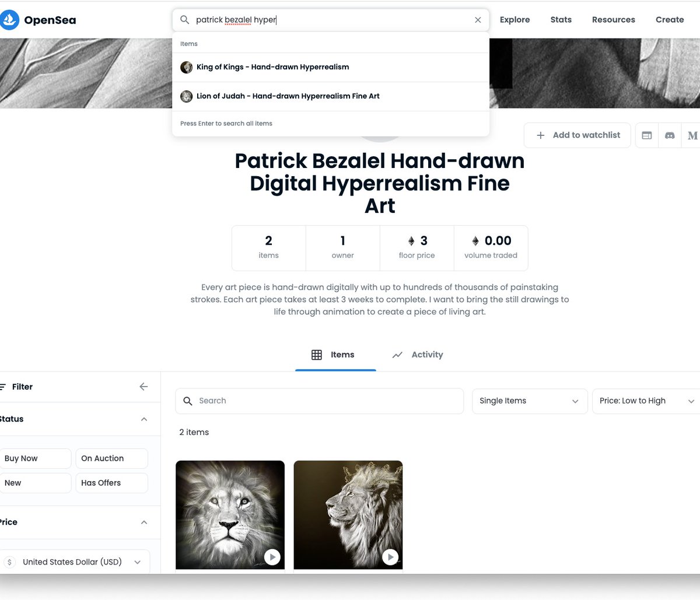The height and width of the screenshot is (600, 700).
Task: Click the 1 owner stat box
Action: tap(343, 248)
